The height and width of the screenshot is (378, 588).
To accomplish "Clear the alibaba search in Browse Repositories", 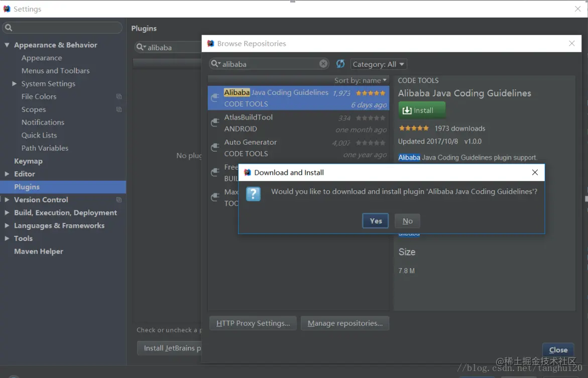I will tap(323, 64).
